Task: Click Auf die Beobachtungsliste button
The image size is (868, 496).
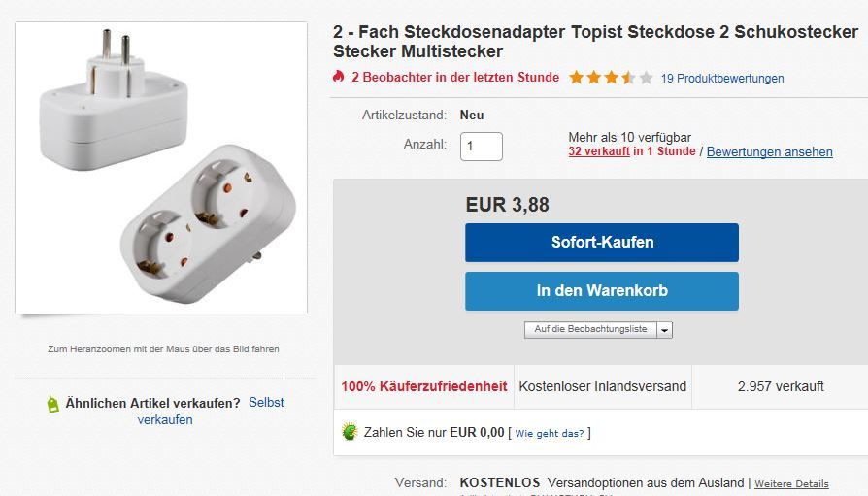Action: coord(590,330)
